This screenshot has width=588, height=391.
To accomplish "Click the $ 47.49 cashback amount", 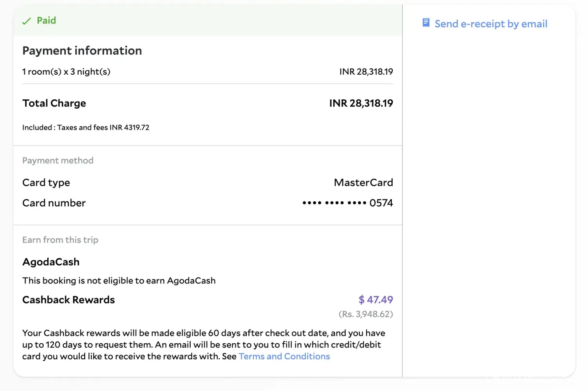I will [x=375, y=300].
